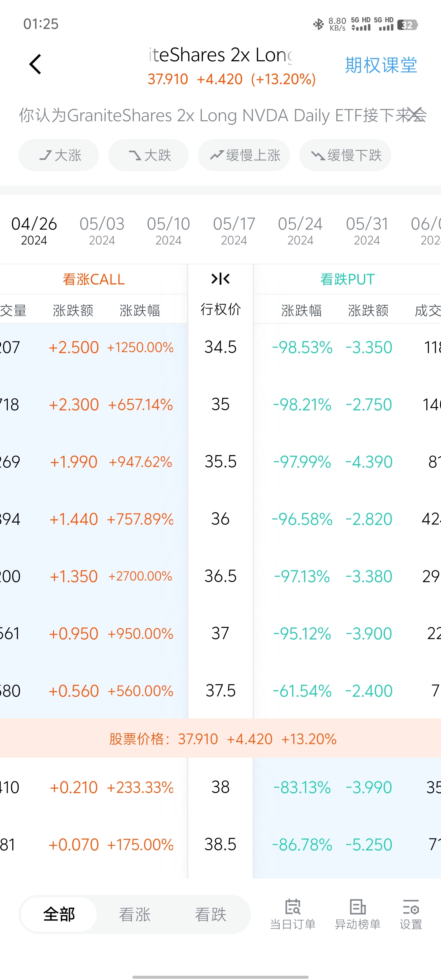Show only 看跌 put options

point(210,914)
